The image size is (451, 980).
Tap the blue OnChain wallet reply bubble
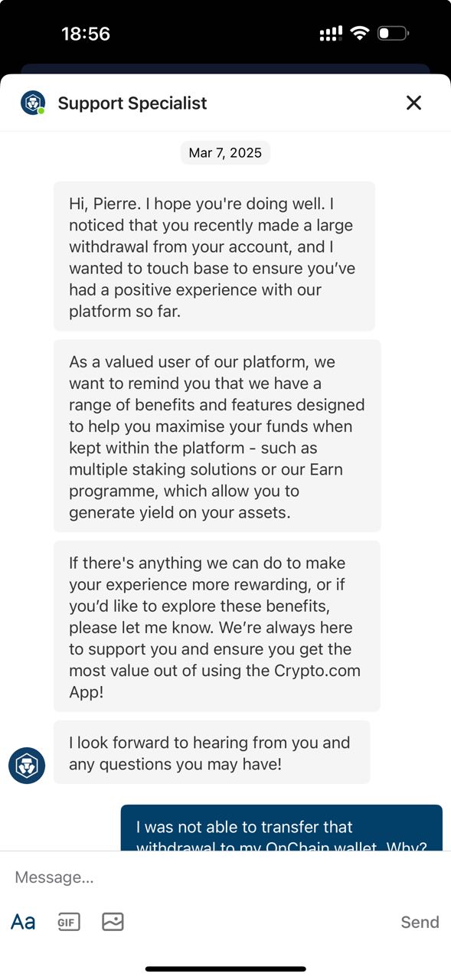282,828
